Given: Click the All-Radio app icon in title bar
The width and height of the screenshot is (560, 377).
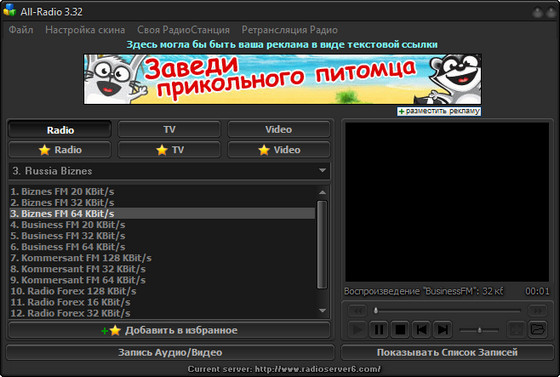Looking at the screenshot, I should click(10, 10).
